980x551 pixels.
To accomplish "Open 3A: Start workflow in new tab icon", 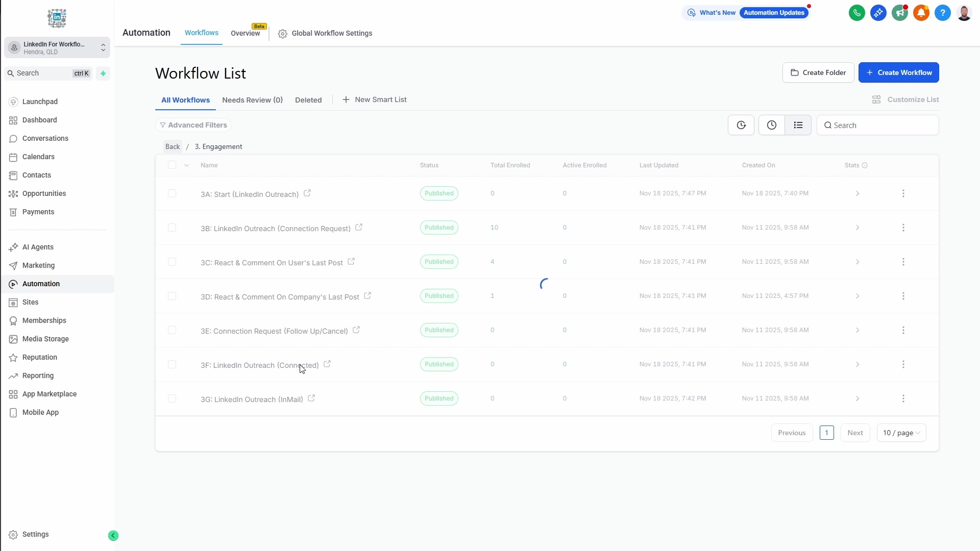I will (x=307, y=193).
